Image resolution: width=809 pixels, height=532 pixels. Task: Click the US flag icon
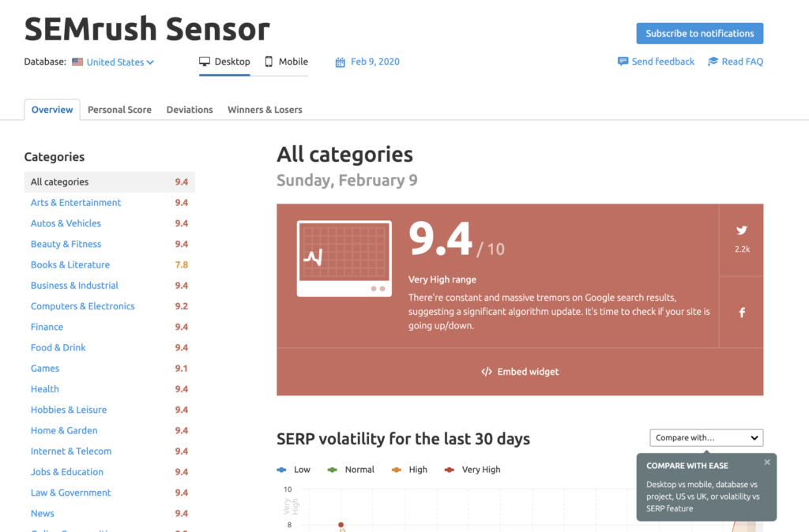point(77,62)
